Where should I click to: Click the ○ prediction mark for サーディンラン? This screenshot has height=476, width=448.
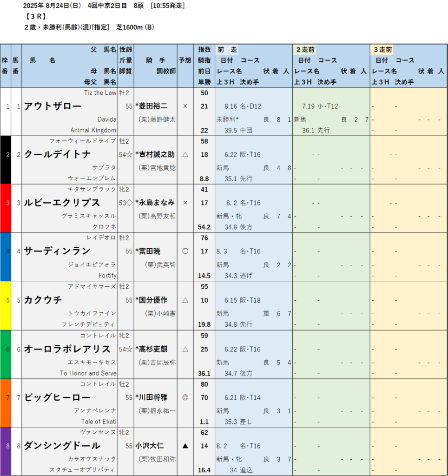click(185, 251)
